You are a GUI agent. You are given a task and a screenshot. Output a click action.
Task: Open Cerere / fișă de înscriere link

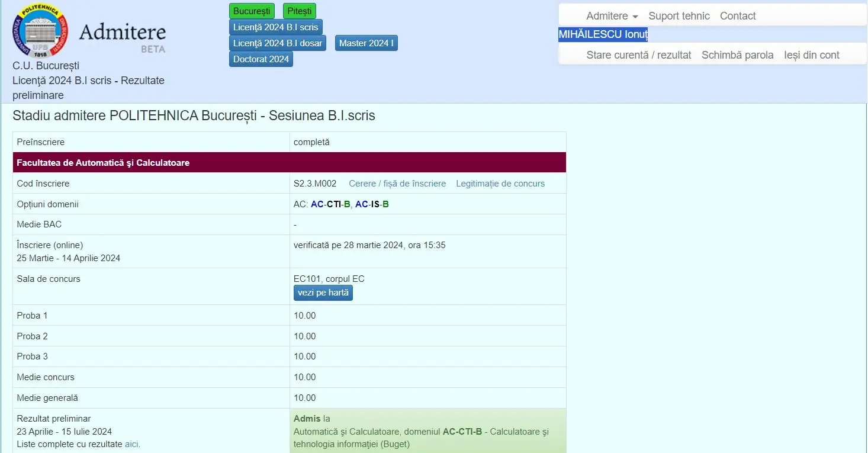point(397,184)
